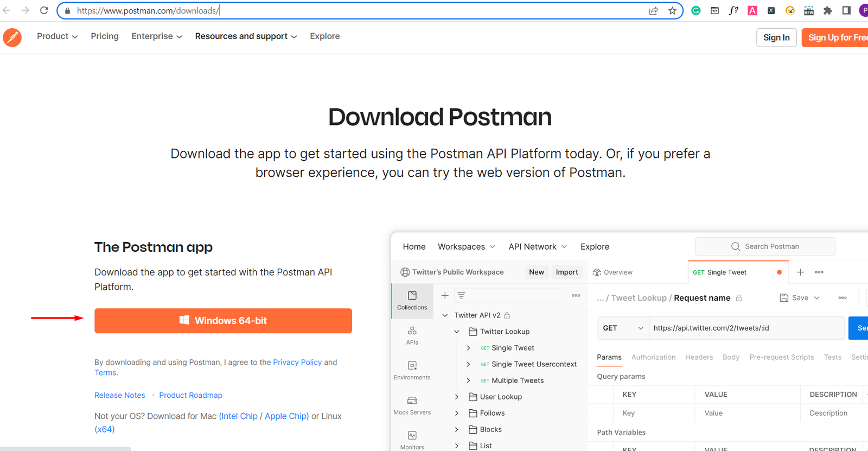Expand the Blocks folder
The height and width of the screenshot is (451, 868).
point(457,429)
